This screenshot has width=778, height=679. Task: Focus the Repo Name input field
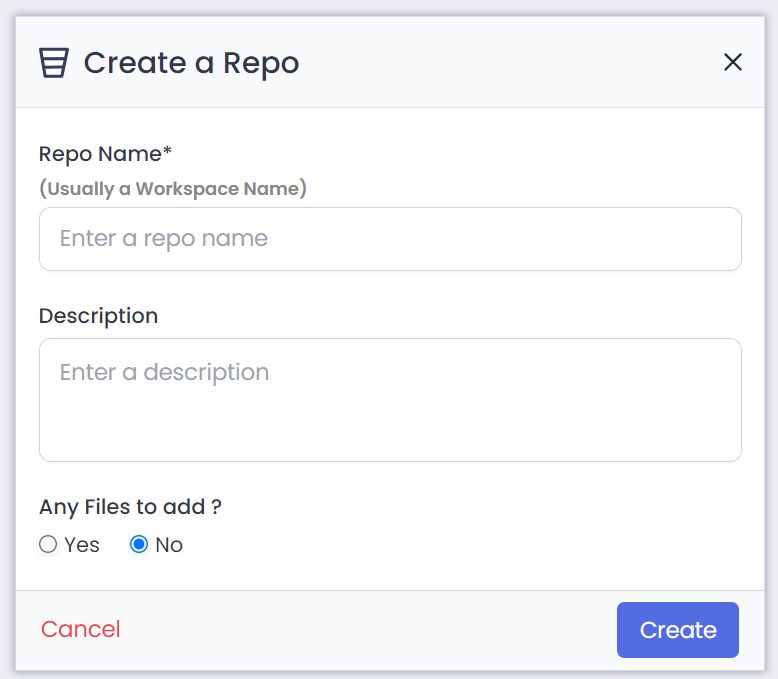click(x=390, y=239)
